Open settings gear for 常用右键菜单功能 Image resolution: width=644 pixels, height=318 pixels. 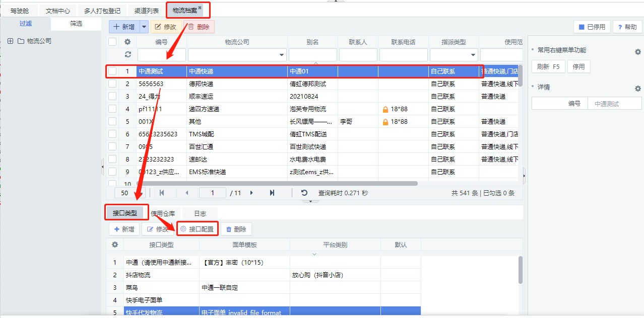[637, 52]
